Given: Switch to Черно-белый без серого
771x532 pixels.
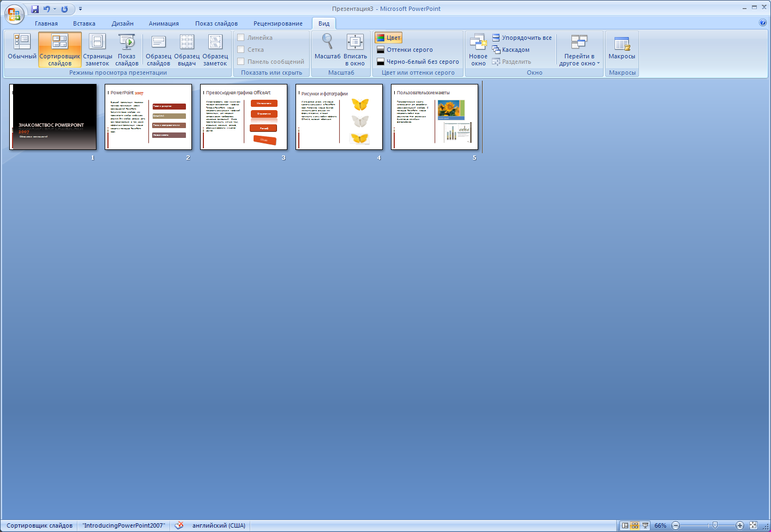Looking at the screenshot, I should click(418, 62).
